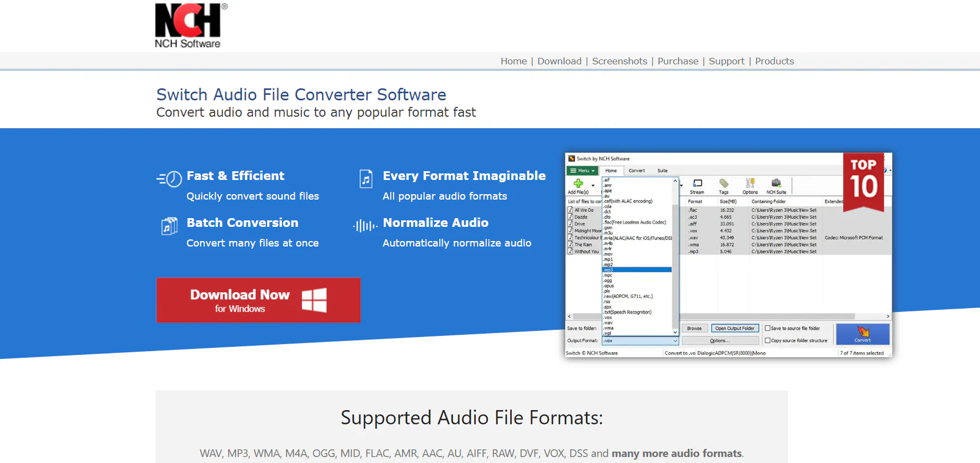The image size is (980, 463).
Task: Open the Support navigation link
Action: click(727, 61)
